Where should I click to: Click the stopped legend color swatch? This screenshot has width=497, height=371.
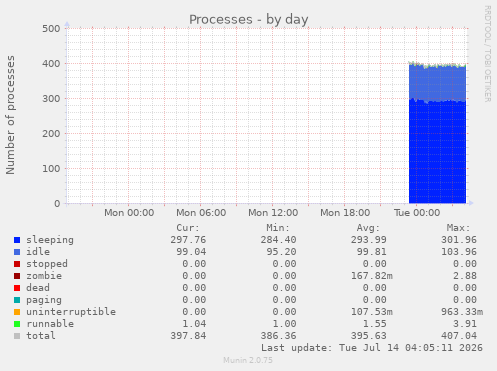(x=17, y=264)
